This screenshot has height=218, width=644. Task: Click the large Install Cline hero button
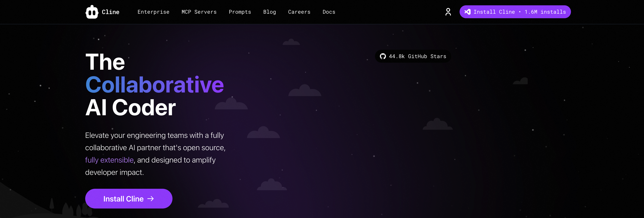click(129, 199)
